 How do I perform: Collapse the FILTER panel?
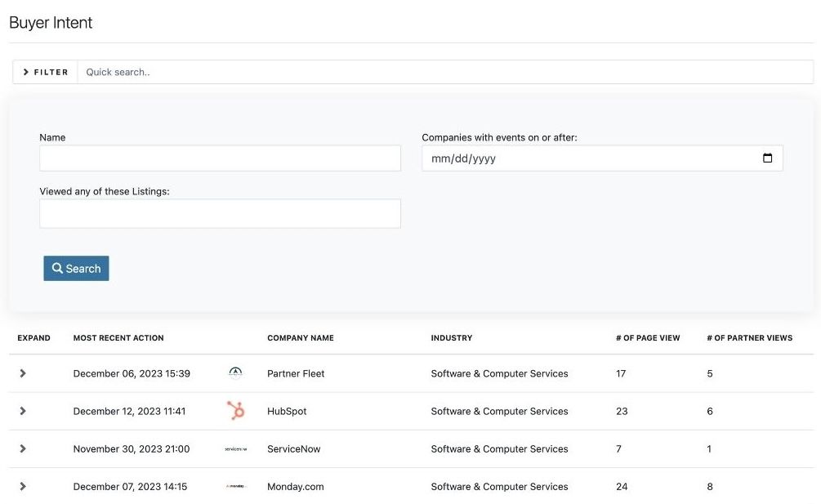tap(44, 72)
